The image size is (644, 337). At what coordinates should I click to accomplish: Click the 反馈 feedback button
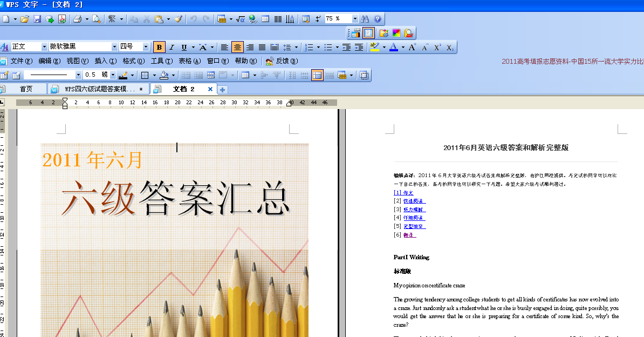pyautogui.click(x=282, y=61)
